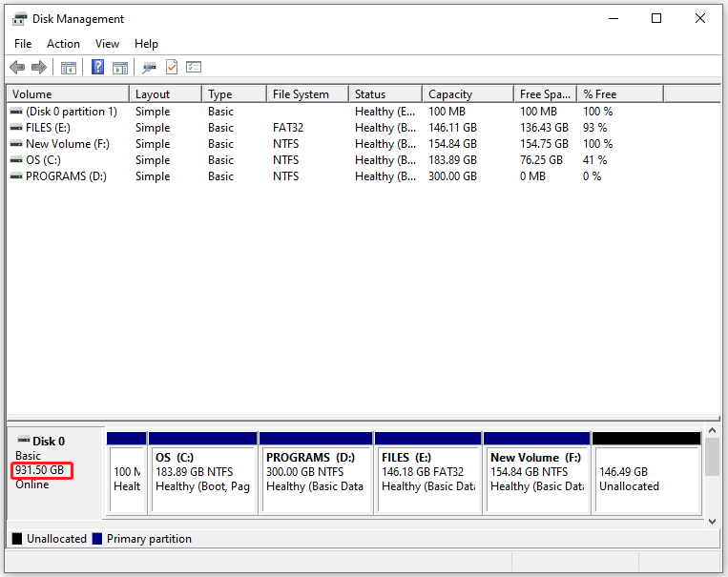Click the Forward arrow toolbar icon
The image size is (728, 577).
pos(39,68)
